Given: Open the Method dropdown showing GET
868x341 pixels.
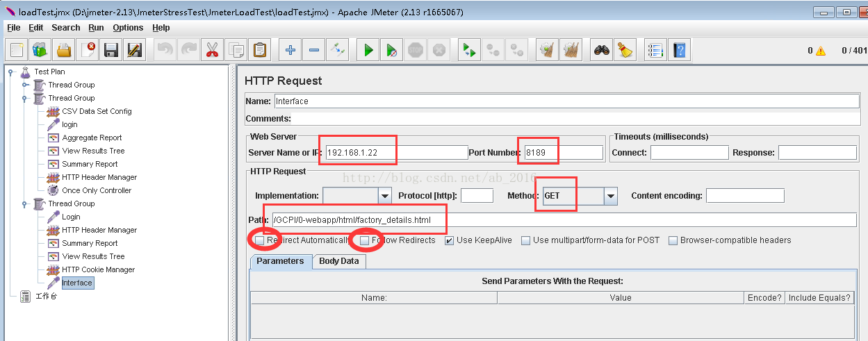Looking at the screenshot, I should (611, 196).
